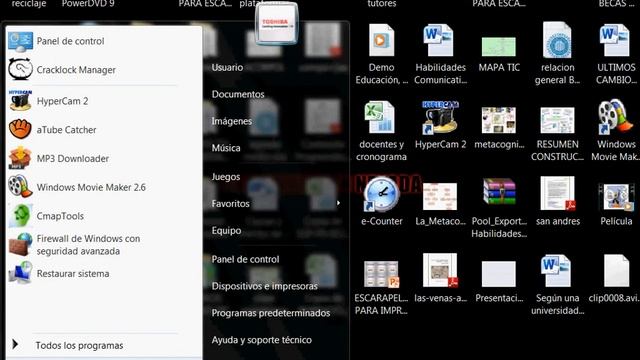The height and width of the screenshot is (360, 640).
Task: Open las-venas-a... PDF document
Action: (440, 270)
